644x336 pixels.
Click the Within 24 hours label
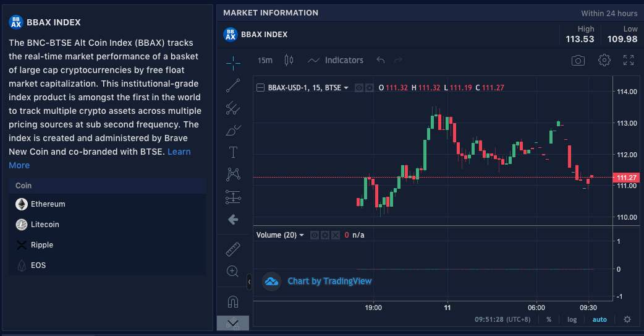[609, 14]
